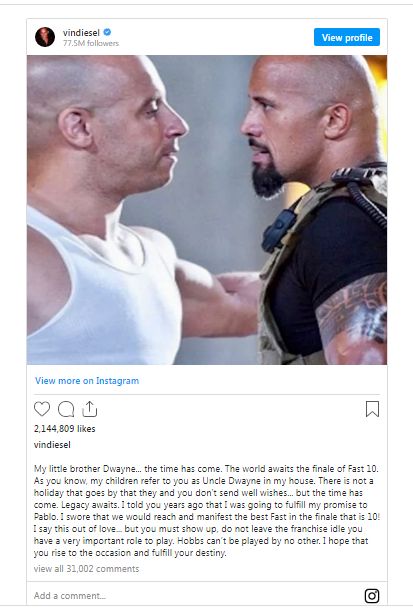Click the blue verified badge next to vindiesel
Image resolution: width=413 pixels, height=611 pixels.
click(x=107, y=32)
